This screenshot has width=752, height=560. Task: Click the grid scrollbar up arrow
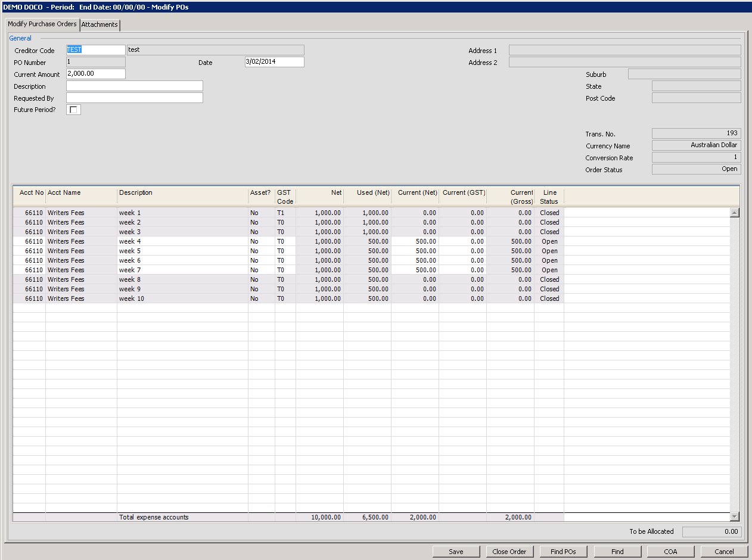coord(735,213)
